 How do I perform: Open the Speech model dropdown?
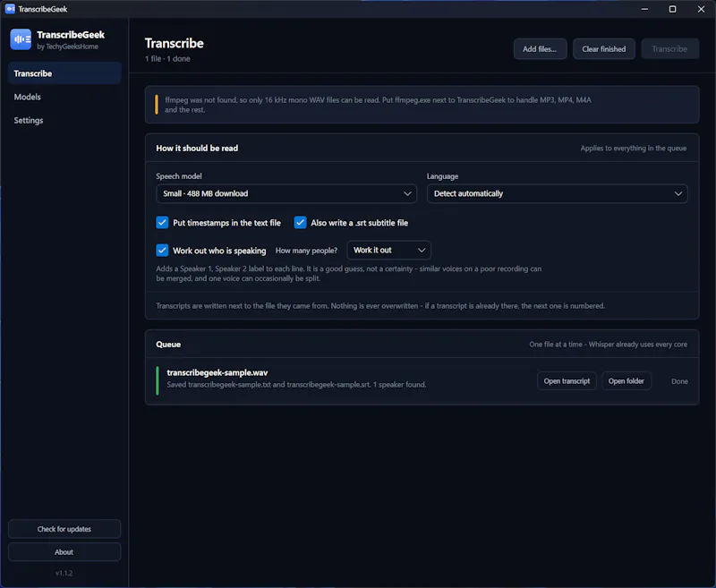coord(286,193)
